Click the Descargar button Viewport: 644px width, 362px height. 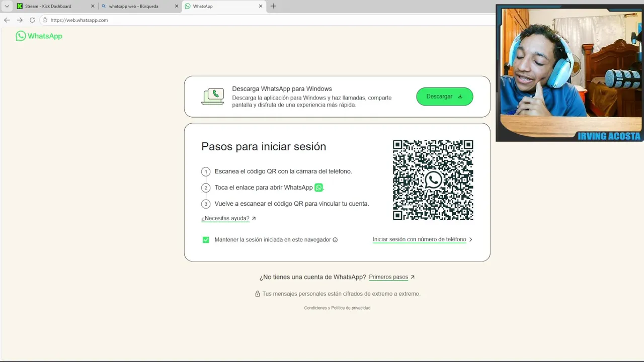click(x=444, y=97)
